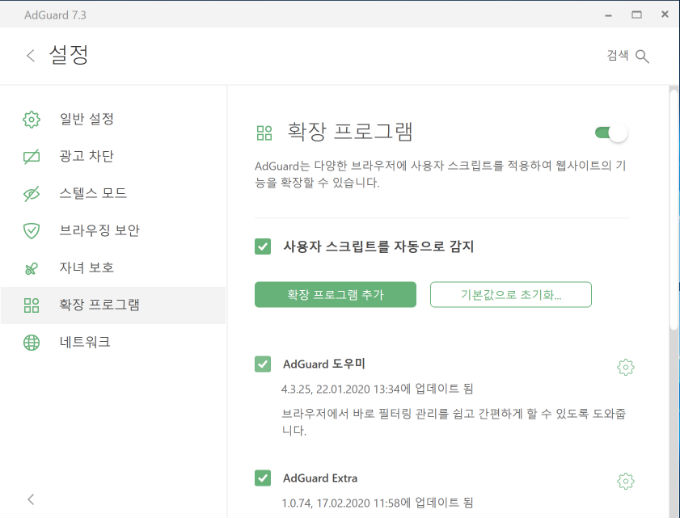Open AdGuard 도우미 settings gear
Viewport: 680px width, 518px height.
[x=625, y=367]
